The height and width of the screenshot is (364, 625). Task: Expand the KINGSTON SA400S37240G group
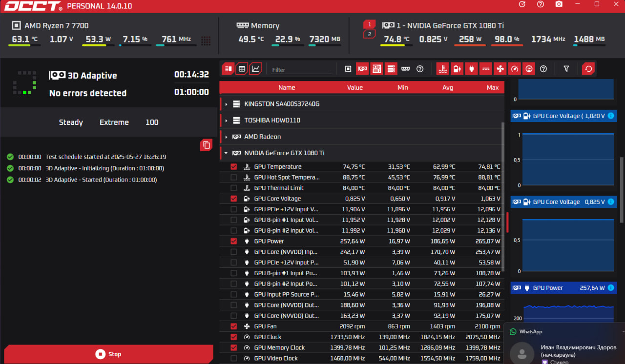click(226, 104)
